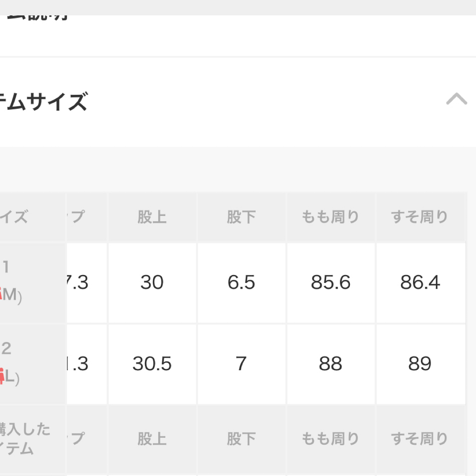Click the 88 thigh value cell
Viewport: 476px width, 476px height.
pos(331,364)
